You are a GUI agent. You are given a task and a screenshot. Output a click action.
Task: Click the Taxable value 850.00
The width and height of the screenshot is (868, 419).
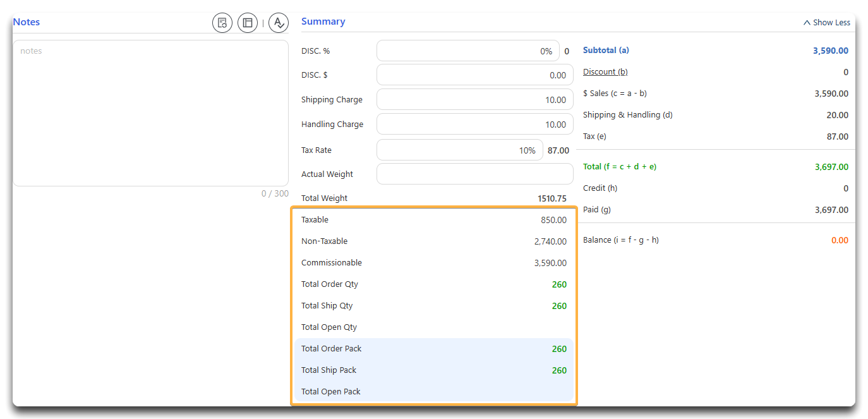pos(553,220)
